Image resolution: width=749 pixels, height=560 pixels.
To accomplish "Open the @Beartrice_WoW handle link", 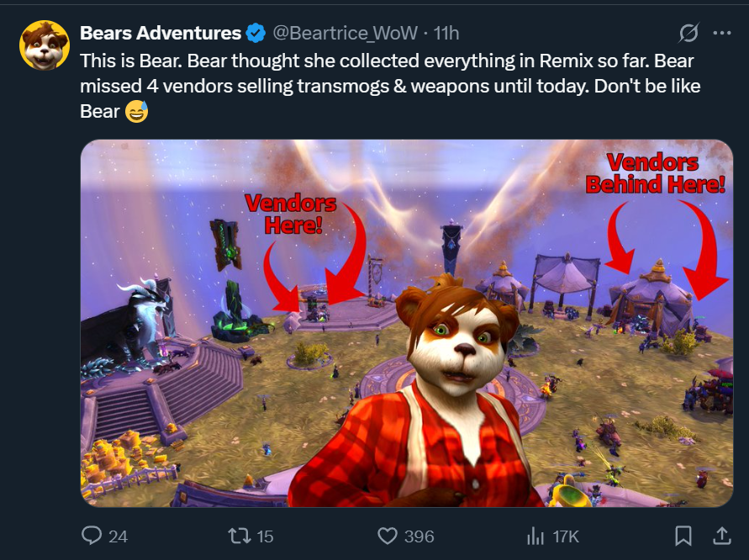I will 345,33.
